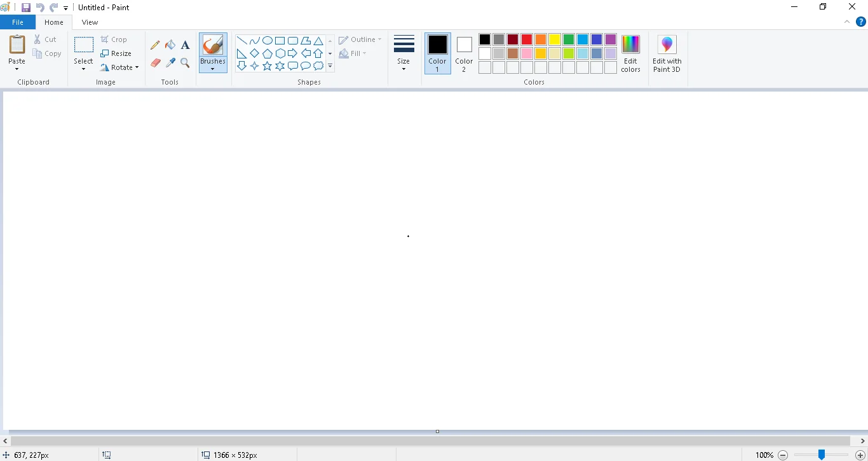868x461 pixels.
Task: Click the horizontal scrollbar right arrow
Action: 863,441
